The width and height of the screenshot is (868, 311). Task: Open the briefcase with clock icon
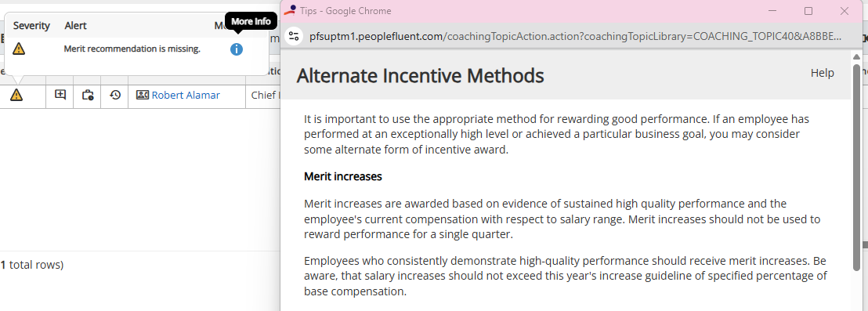point(88,96)
